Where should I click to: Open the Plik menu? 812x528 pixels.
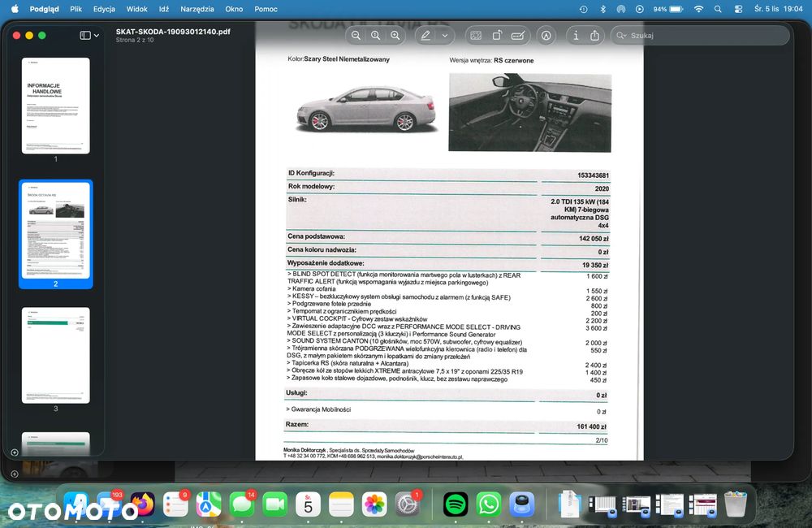click(x=76, y=9)
